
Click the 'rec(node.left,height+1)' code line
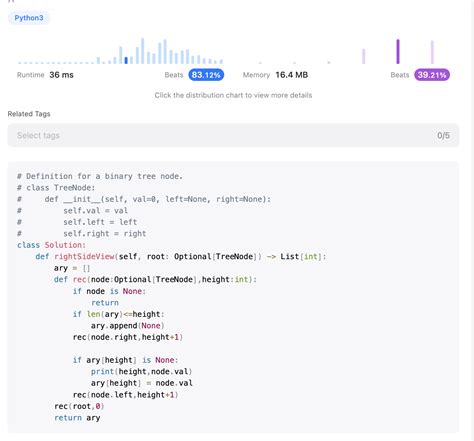[125, 395]
